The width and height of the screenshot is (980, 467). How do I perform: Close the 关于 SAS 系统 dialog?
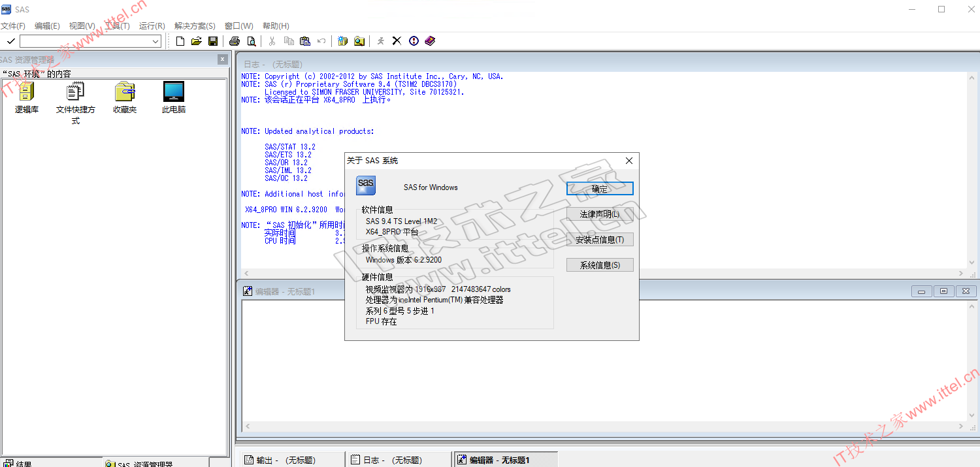[x=629, y=161]
